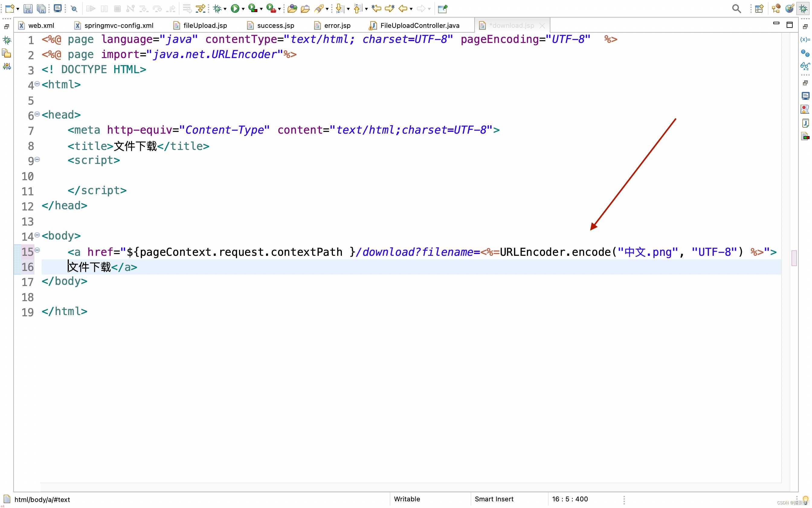Click the overview ruler marker at right
Viewport: 812px width, 508px height.
(x=794, y=258)
